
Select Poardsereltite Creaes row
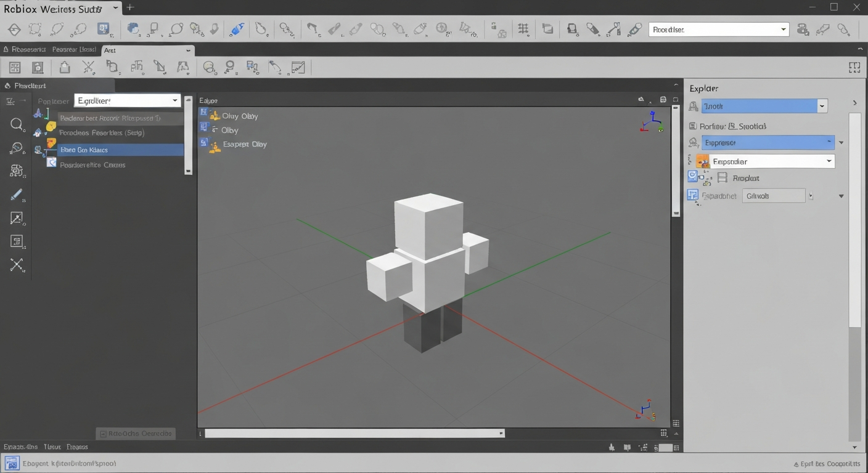click(x=92, y=164)
